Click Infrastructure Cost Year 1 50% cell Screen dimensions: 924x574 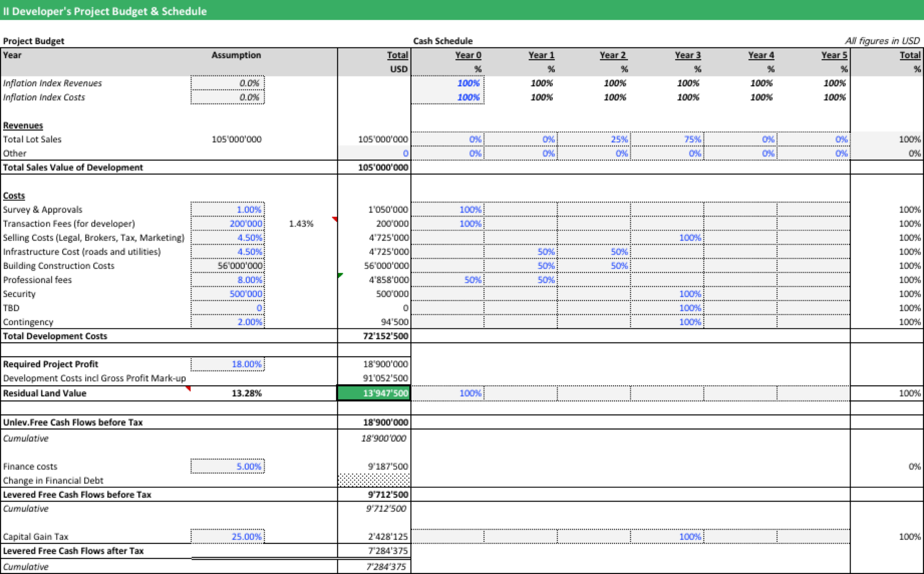pyautogui.click(x=521, y=252)
